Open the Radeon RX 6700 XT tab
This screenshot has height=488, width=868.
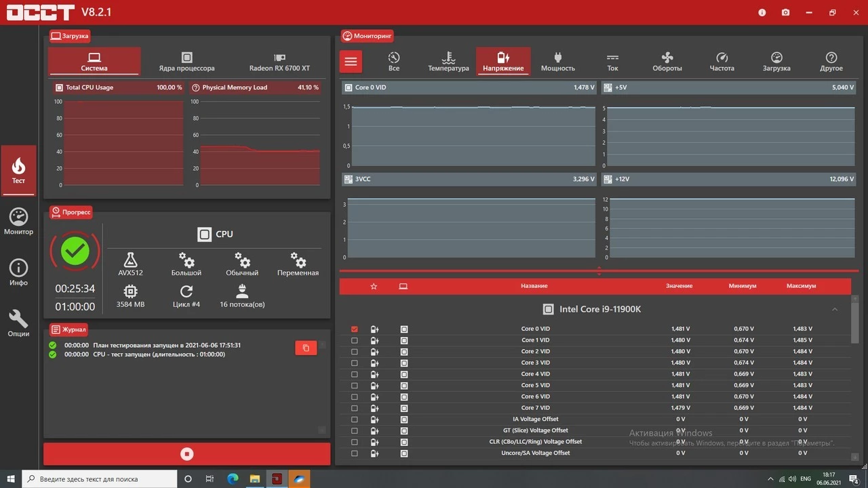[x=279, y=61]
